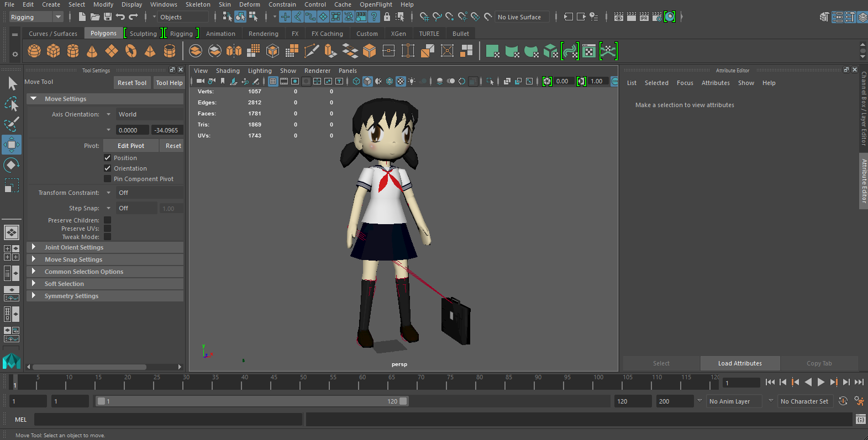Select the Rotate tool in toolbox
Image resolution: width=868 pixels, height=440 pixels.
11,165
